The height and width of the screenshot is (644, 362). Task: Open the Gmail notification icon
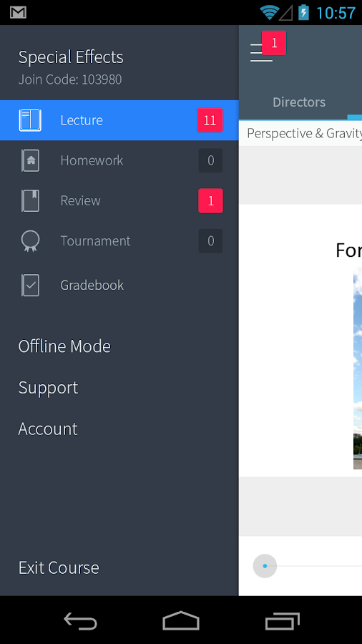18,13
